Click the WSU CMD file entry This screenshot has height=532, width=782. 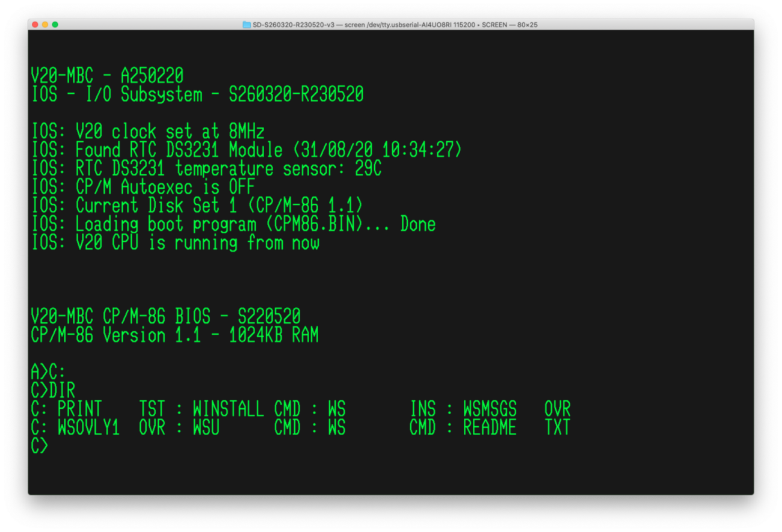pyautogui.click(x=247, y=428)
